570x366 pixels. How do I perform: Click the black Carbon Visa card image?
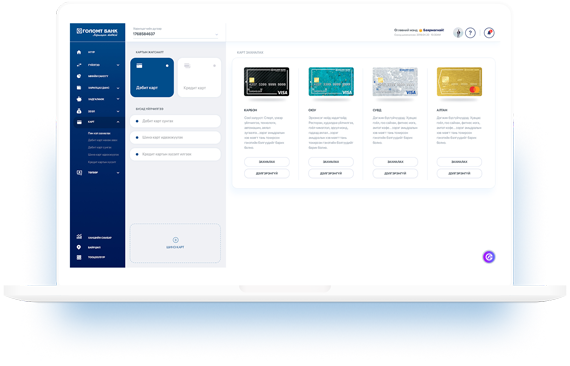pyautogui.click(x=267, y=82)
